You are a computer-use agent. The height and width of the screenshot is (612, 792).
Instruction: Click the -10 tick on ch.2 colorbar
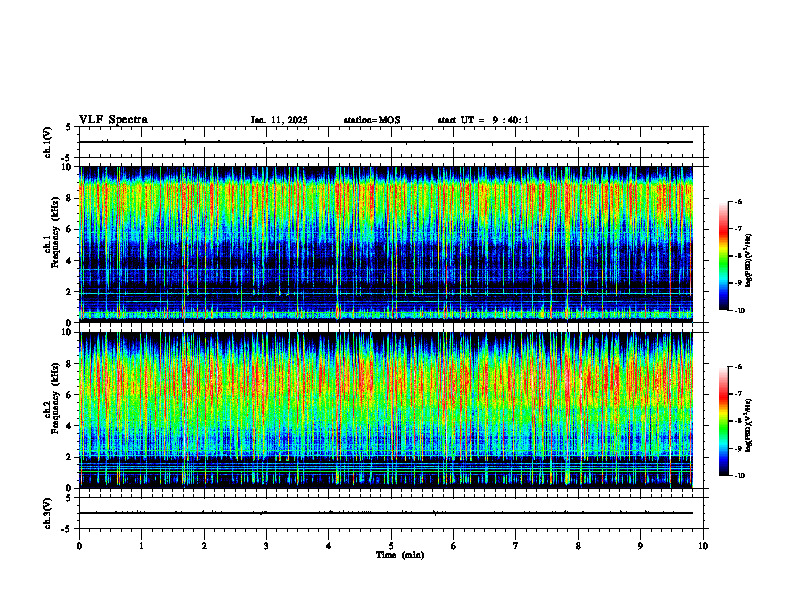(739, 476)
